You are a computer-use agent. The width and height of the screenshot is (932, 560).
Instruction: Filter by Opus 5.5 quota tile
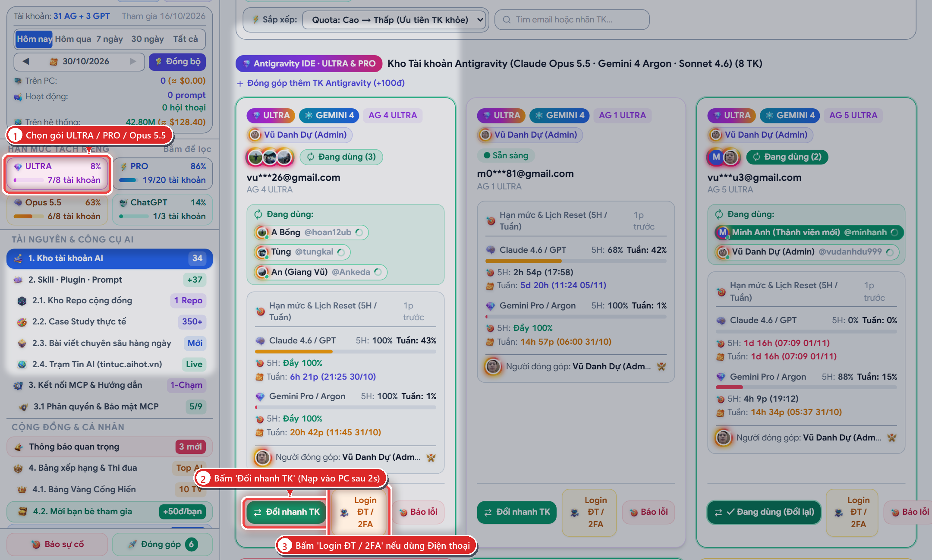58,210
